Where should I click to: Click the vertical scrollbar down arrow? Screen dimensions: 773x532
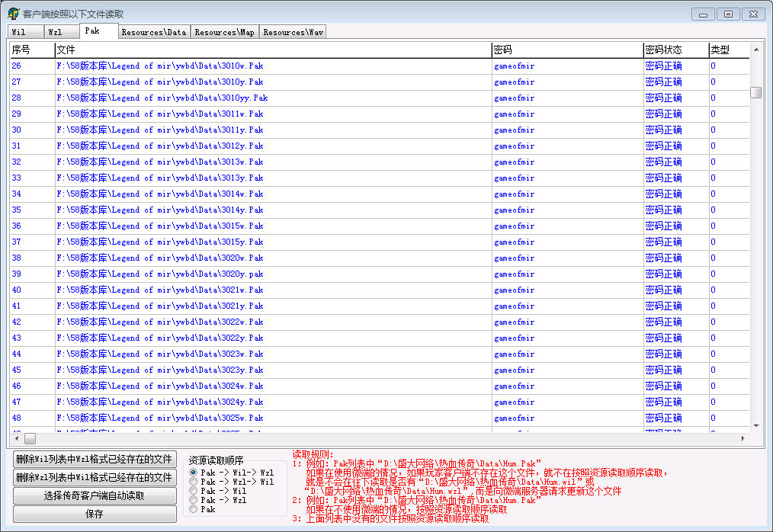[x=756, y=425]
